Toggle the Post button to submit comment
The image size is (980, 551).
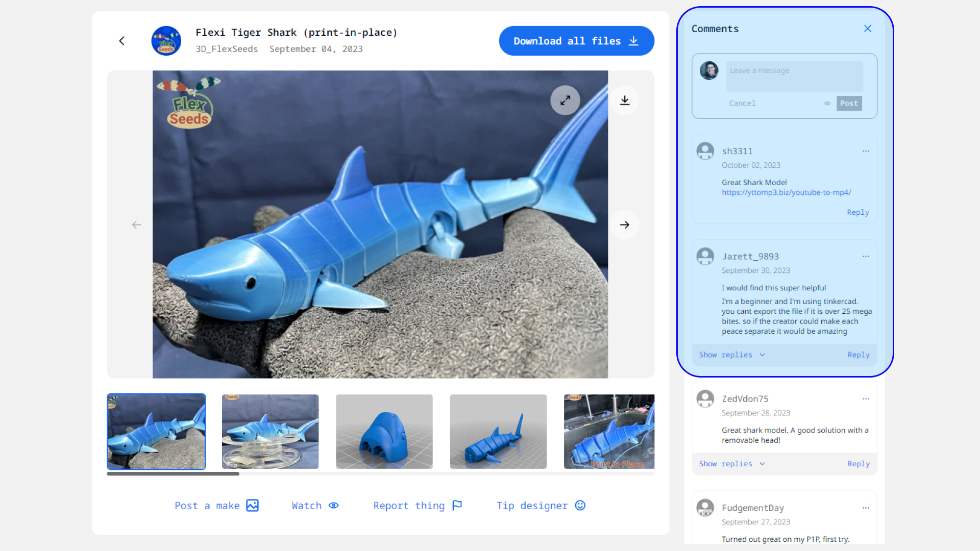pos(849,103)
